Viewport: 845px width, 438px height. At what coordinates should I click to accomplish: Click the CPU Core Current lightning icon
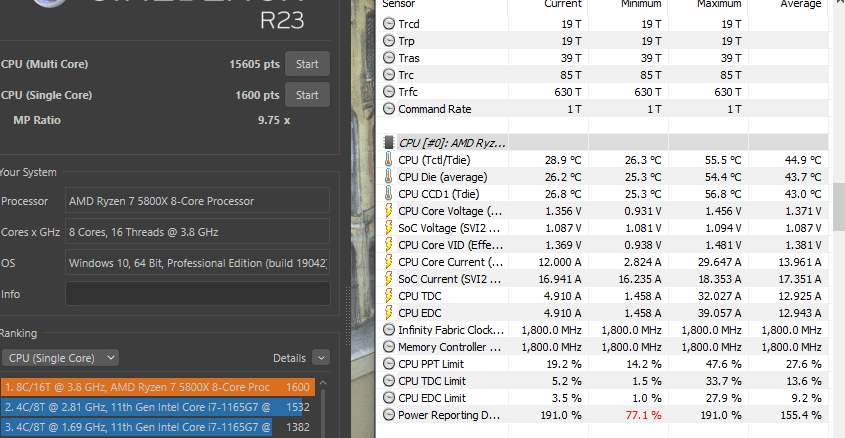[x=389, y=262]
